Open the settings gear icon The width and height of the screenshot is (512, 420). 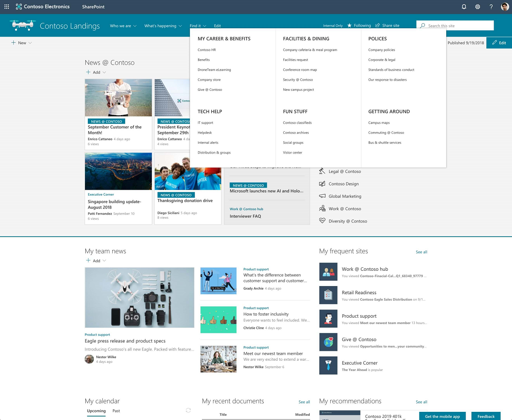[x=477, y=7]
